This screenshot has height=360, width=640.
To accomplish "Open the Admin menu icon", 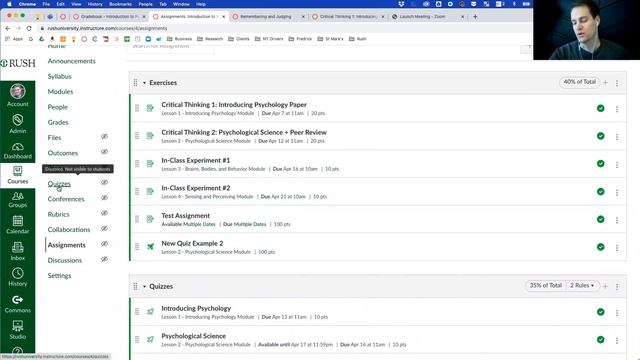I will [18, 124].
